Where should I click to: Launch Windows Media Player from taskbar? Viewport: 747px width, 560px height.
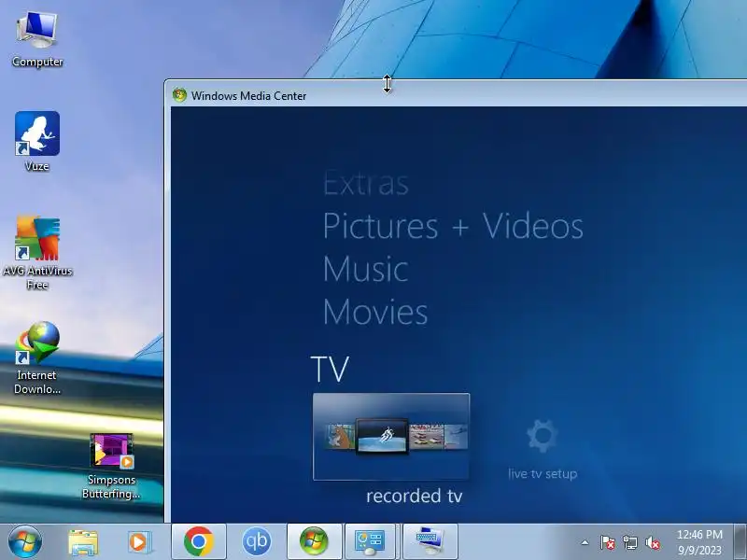click(x=139, y=542)
